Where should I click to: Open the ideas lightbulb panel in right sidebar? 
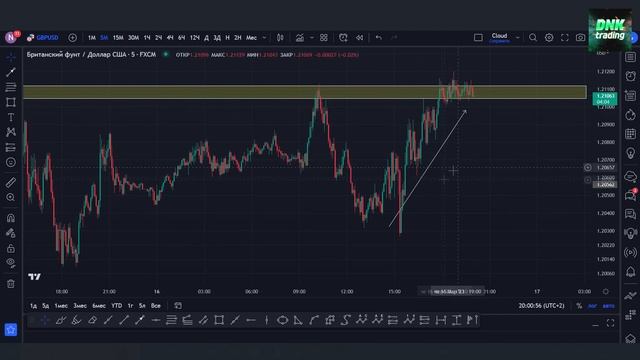pyautogui.click(x=631, y=153)
